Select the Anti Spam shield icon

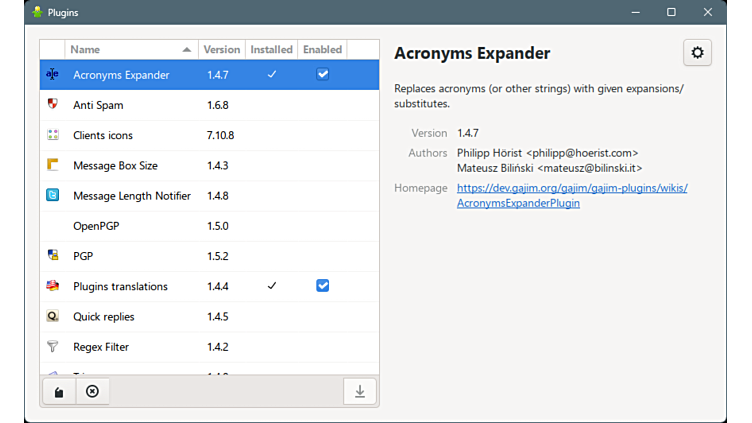(53, 105)
